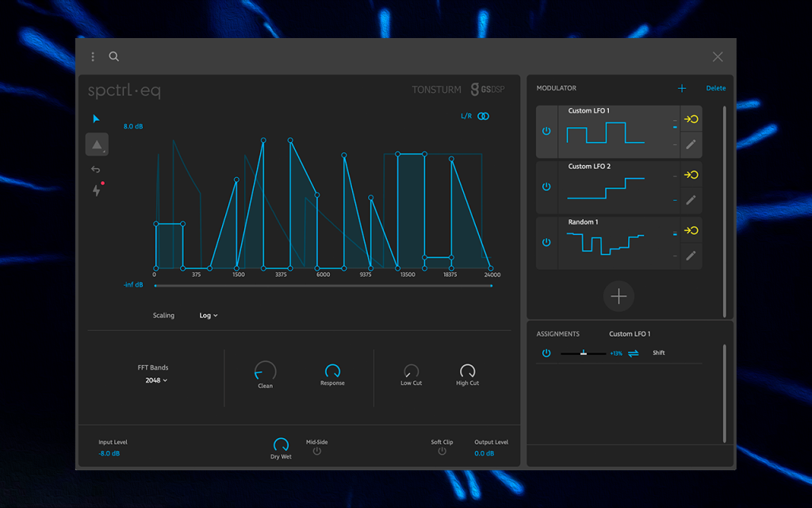Edit Custom LFO 1 with pencil icon

pos(691,144)
